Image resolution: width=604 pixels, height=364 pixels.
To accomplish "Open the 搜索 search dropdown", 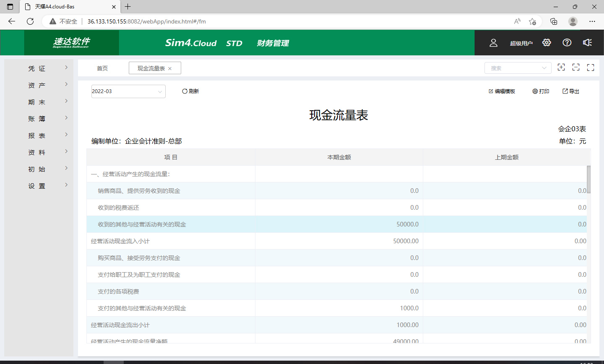I will (x=518, y=68).
